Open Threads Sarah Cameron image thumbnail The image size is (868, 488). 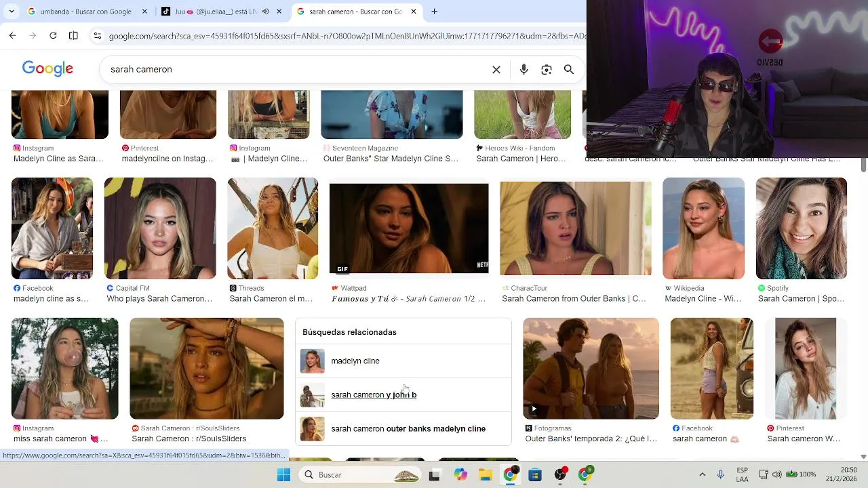click(x=273, y=228)
